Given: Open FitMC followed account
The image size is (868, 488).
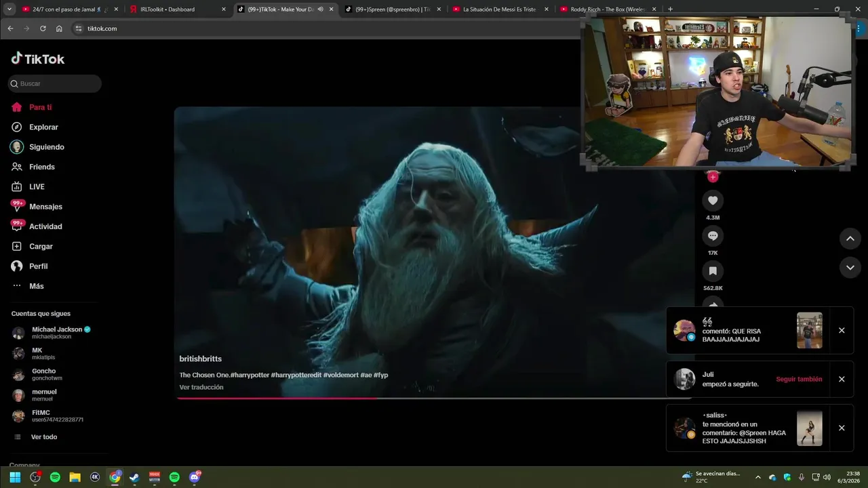Looking at the screenshot, I should (x=47, y=415).
